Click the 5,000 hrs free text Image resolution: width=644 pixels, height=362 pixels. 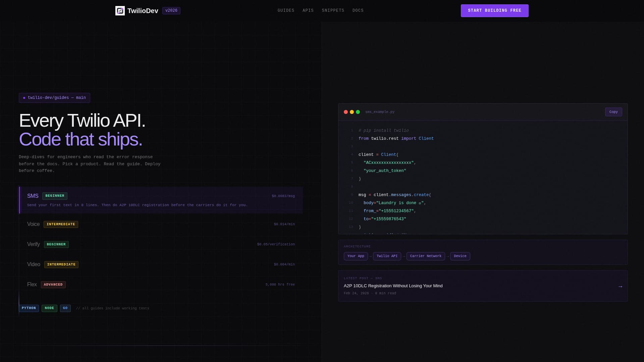280,285
